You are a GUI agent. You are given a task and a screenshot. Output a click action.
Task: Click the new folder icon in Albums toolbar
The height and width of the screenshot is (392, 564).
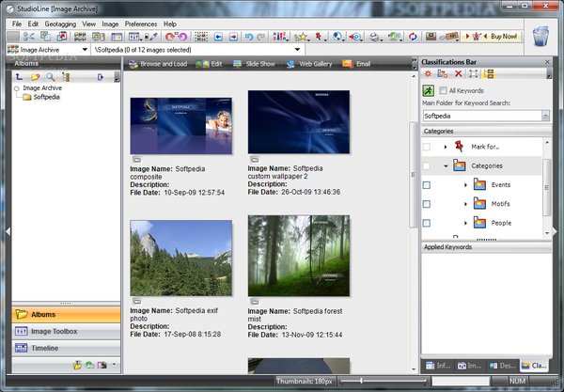35,76
